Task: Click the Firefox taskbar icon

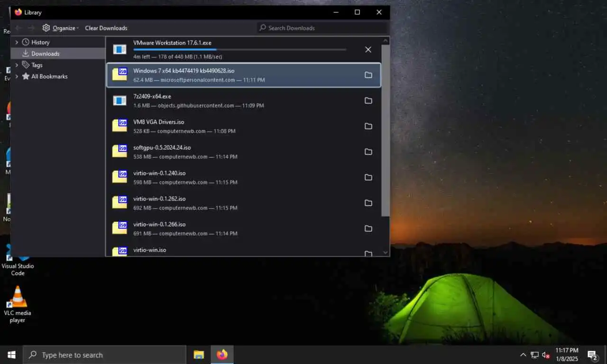Action: [x=222, y=355]
